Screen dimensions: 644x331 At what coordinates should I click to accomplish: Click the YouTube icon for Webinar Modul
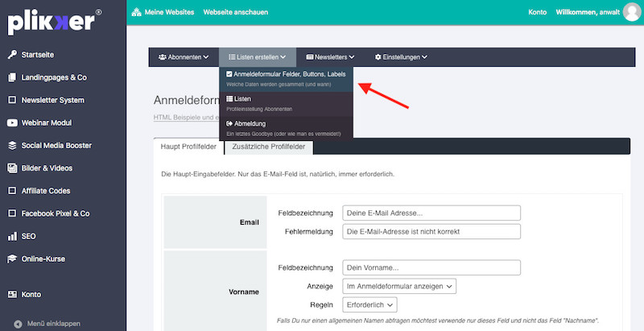click(x=12, y=123)
